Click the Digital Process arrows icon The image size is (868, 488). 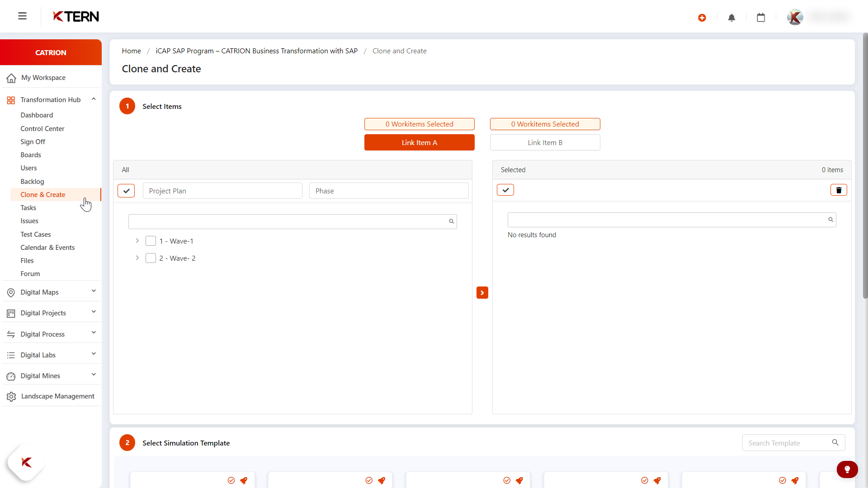pyautogui.click(x=11, y=335)
